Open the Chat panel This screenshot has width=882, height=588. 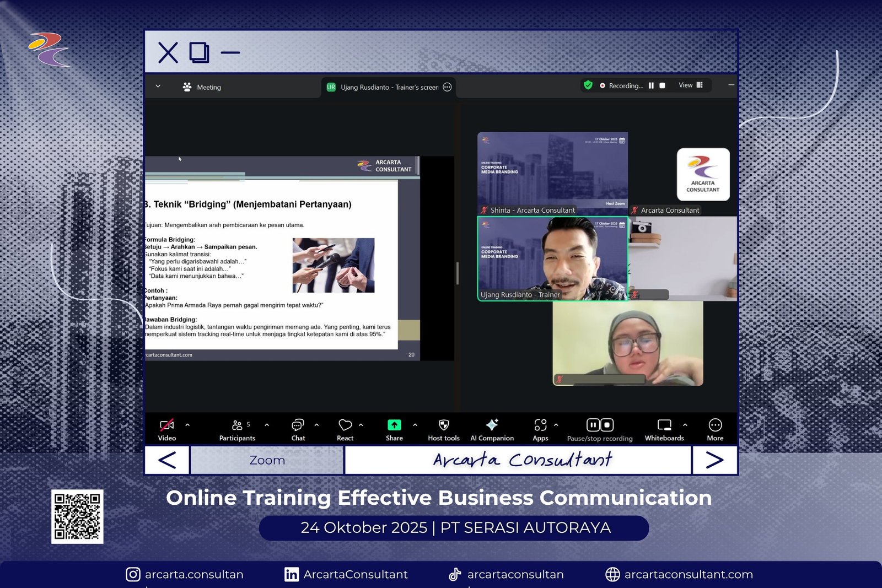coord(298,429)
